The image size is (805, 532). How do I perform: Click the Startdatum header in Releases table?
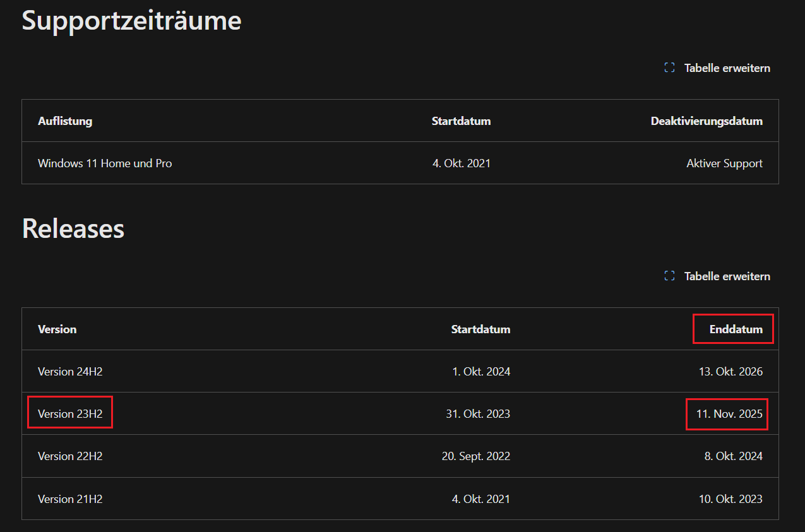pyautogui.click(x=480, y=329)
